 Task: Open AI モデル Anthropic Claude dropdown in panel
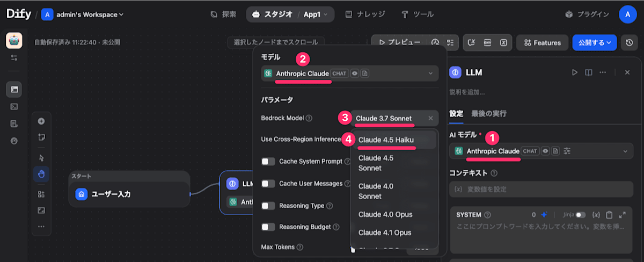click(541, 151)
